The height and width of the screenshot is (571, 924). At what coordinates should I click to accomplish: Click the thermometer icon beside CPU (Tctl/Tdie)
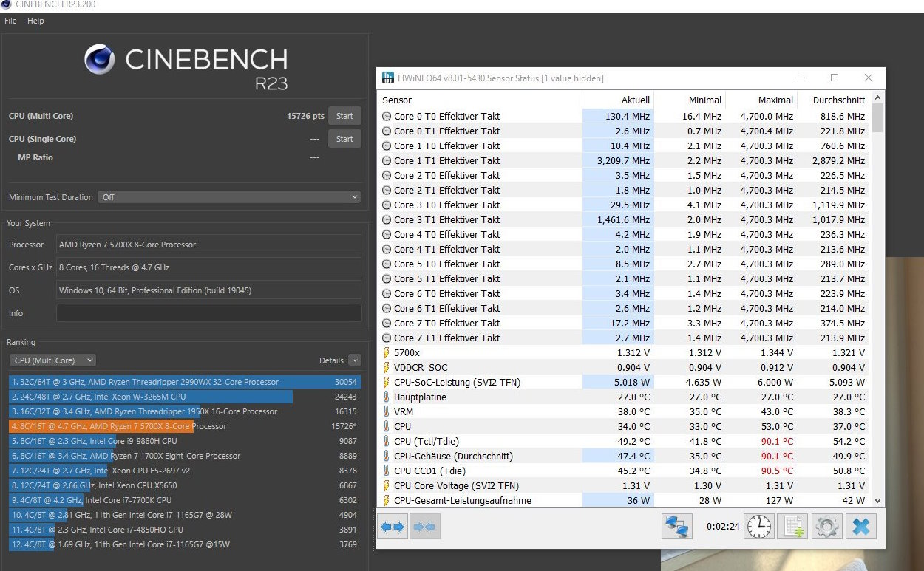(386, 441)
